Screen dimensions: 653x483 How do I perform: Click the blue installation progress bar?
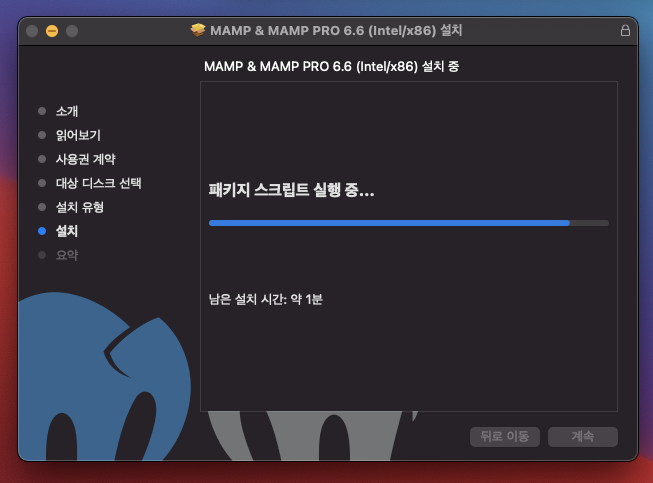pos(409,223)
